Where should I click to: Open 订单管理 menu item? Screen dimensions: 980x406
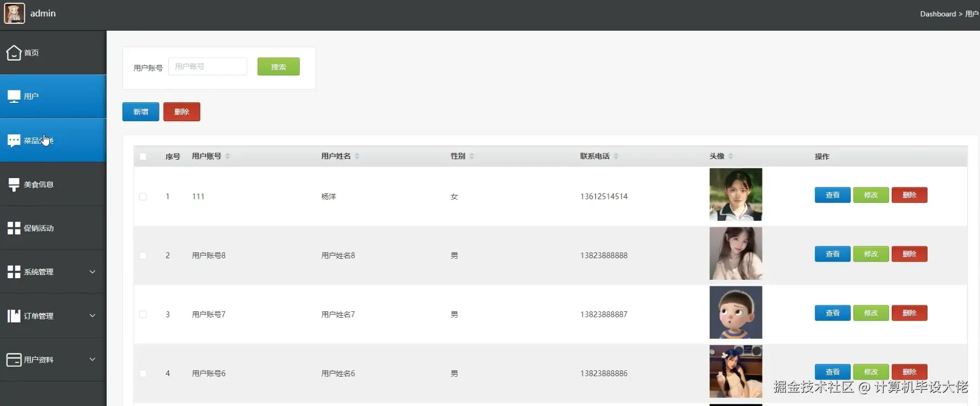[x=53, y=316]
